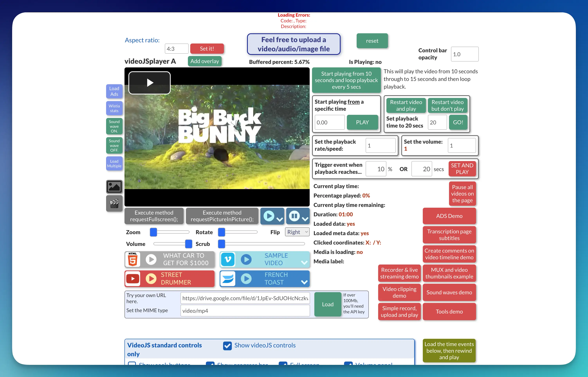Image resolution: width=588 pixels, height=377 pixels.
Task: Click the Wistia stats sidebar button
Action: click(x=114, y=108)
